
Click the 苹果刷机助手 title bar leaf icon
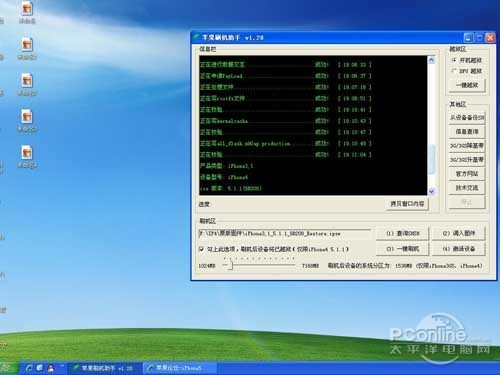point(197,37)
